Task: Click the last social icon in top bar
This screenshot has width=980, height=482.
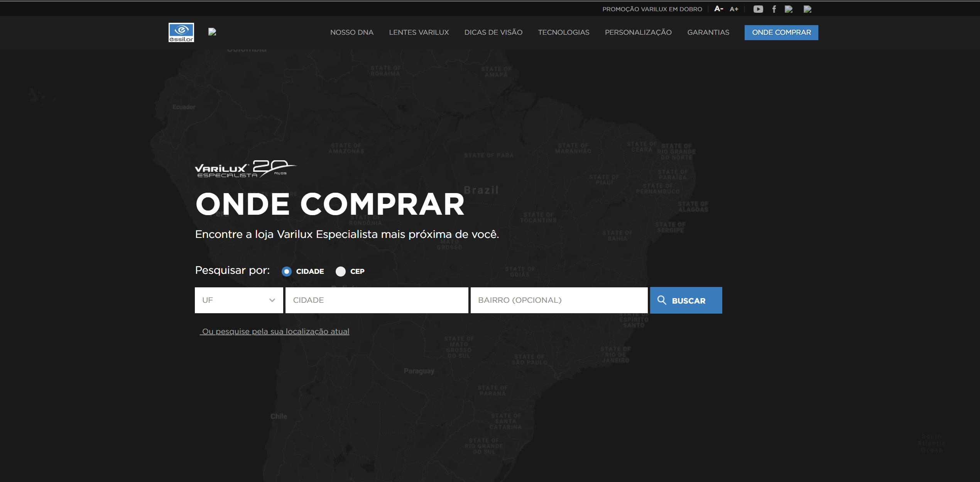Action: [807, 9]
